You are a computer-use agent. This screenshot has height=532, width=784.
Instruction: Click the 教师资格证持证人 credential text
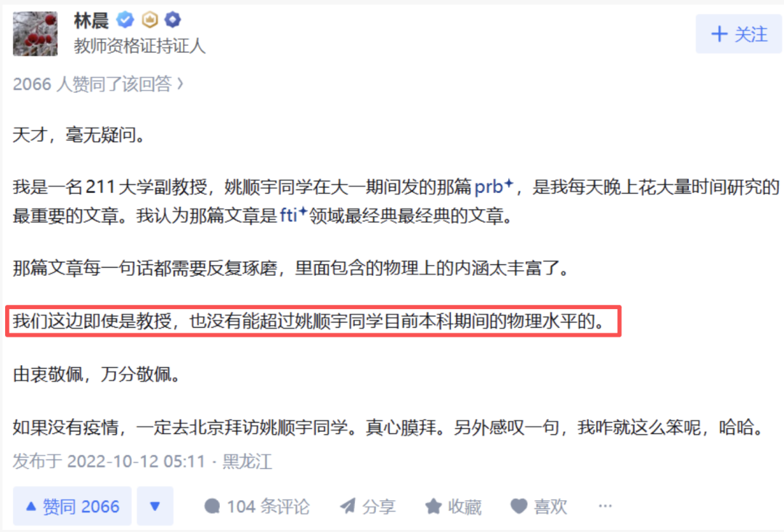point(140,46)
